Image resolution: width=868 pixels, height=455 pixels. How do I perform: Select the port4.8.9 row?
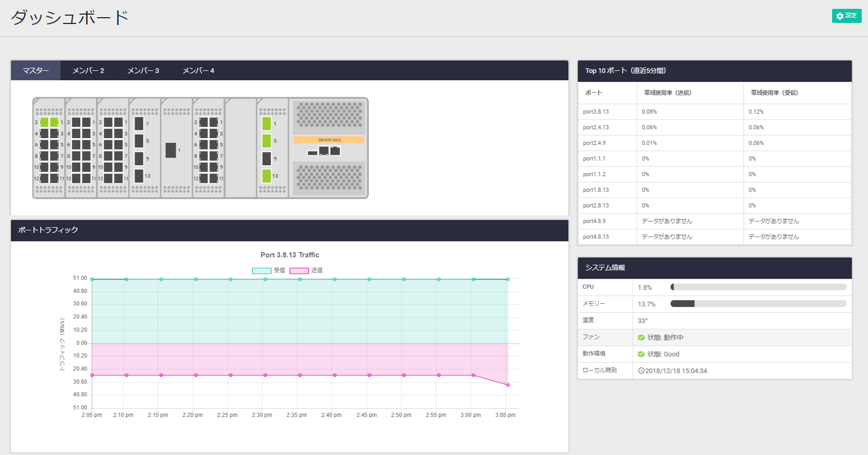click(715, 221)
